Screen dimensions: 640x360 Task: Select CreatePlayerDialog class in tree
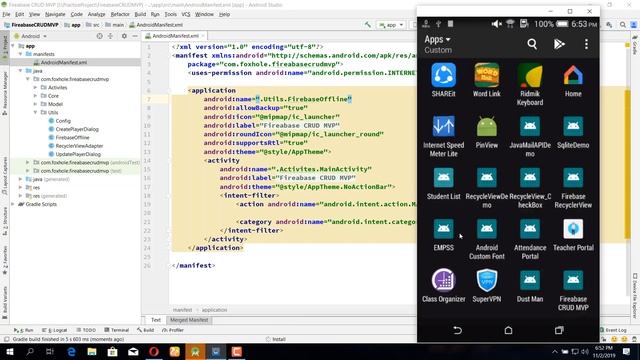(x=77, y=129)
